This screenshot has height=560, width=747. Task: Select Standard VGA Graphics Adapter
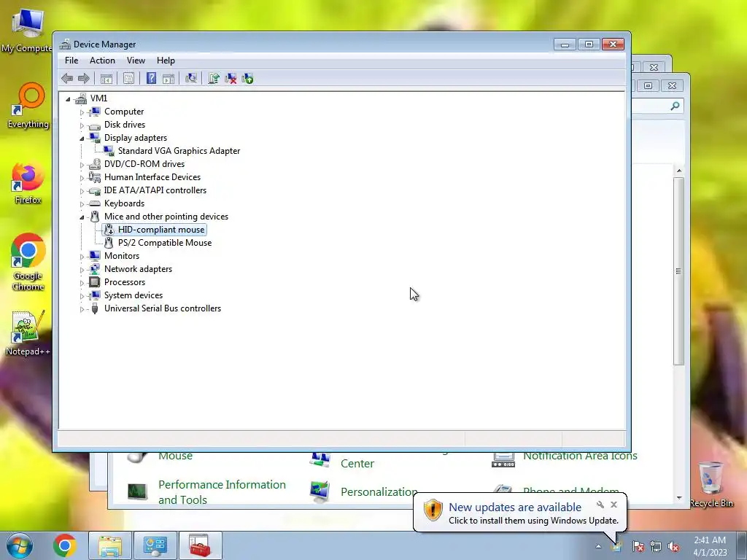[179, 150]
